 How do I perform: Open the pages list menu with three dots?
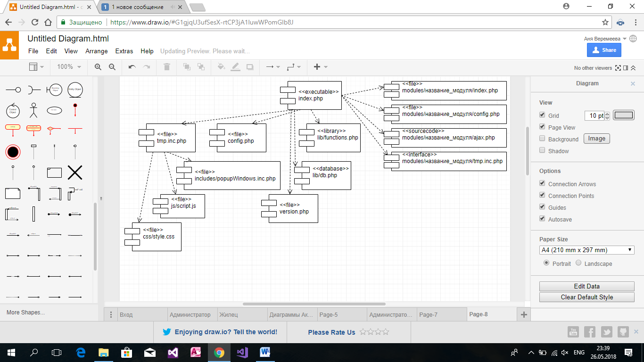[111, 314]
